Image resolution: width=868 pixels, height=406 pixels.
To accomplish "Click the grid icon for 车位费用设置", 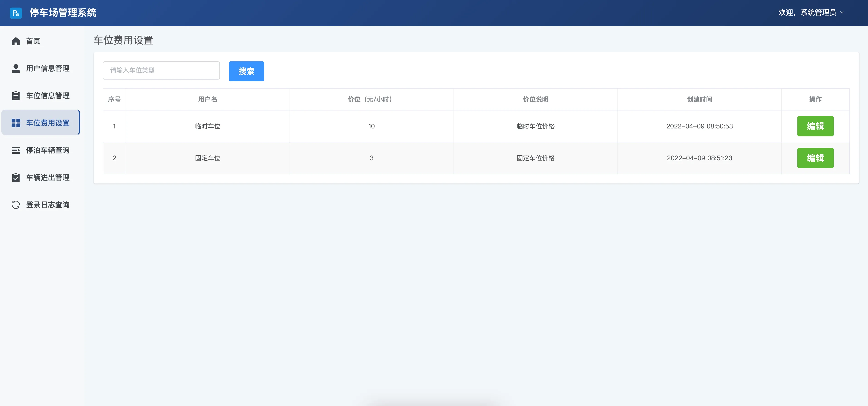I will tap(15, 123).
